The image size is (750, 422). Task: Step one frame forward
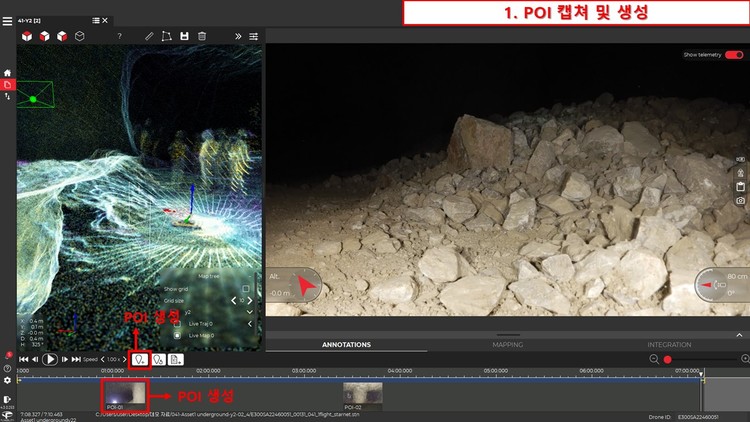point(65,359)
